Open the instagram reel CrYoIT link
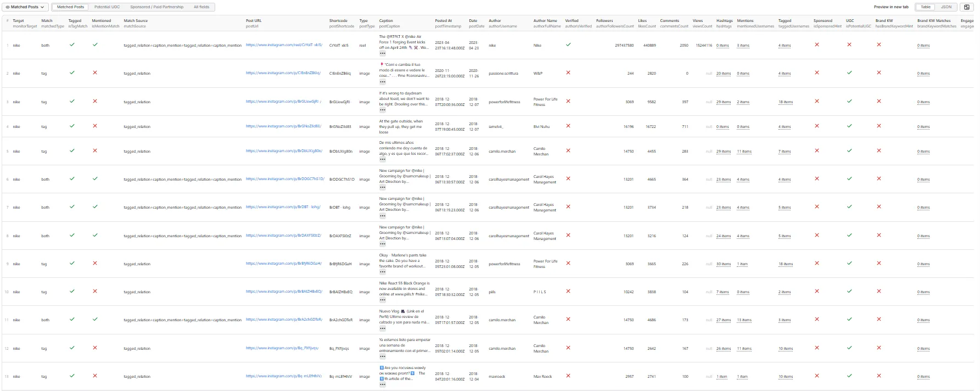980x391 pixels. click(x=284, y=45)
